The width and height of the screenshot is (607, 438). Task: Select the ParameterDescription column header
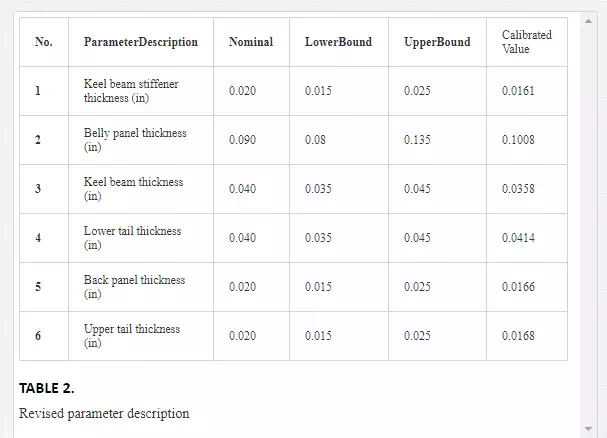point(141,42)
